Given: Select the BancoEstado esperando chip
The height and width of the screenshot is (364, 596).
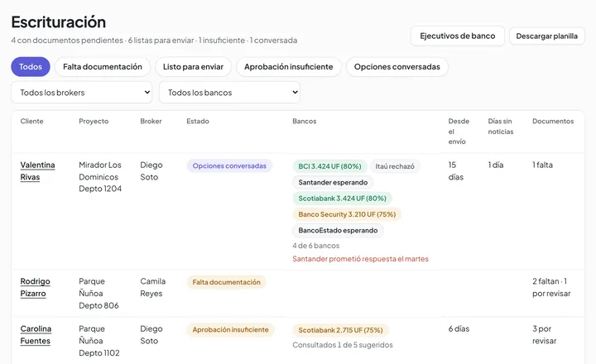Looking at the screenshot, I should tap(338, 230).
